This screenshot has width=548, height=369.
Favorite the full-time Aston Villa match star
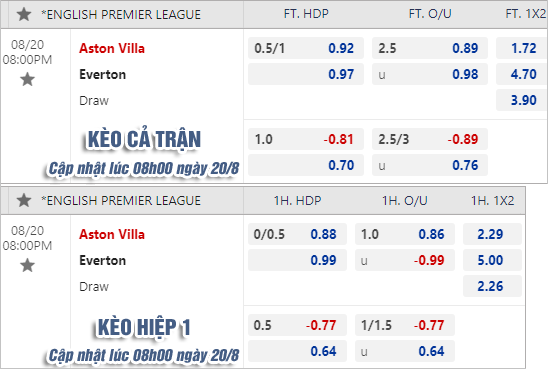[27, 79]
